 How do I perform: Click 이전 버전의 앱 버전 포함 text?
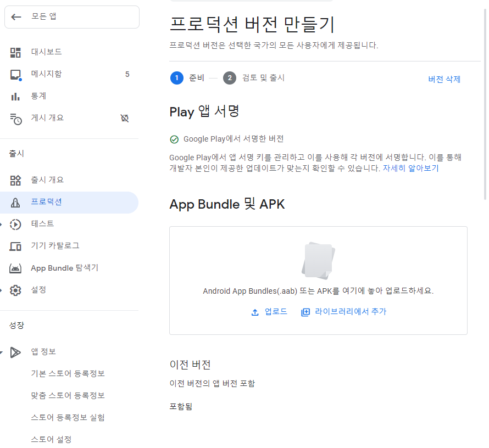[x=212, y=384]
